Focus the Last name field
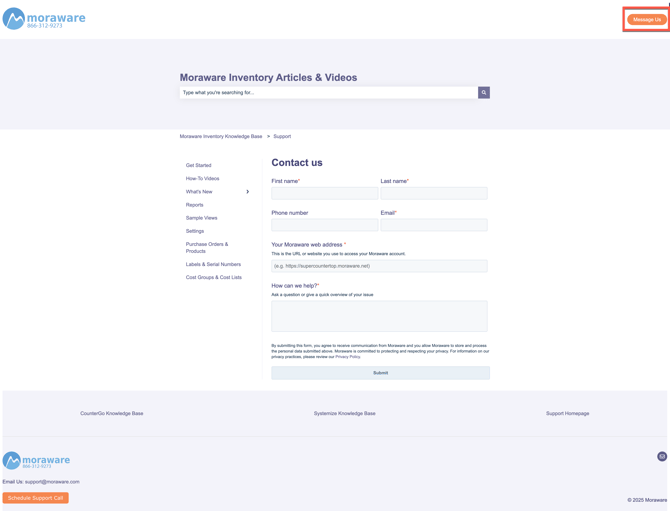Image resolution: width=670 pixels, height=511 pixels. (434, 193)
